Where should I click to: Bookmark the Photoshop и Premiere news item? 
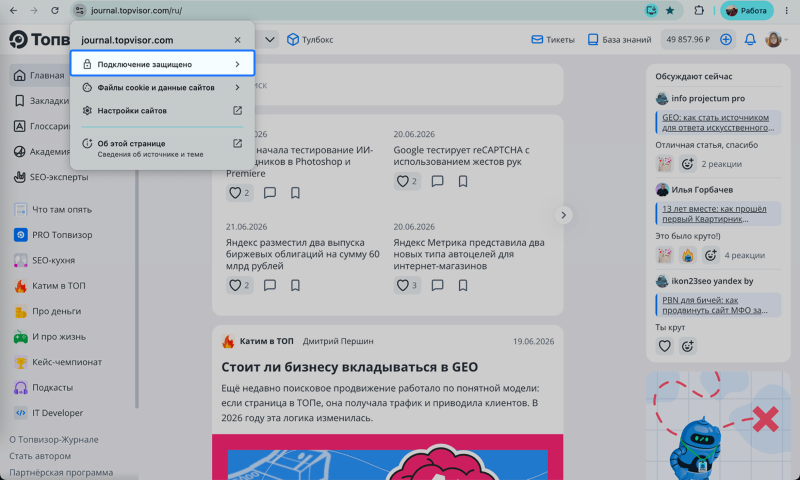coord(295,193)
